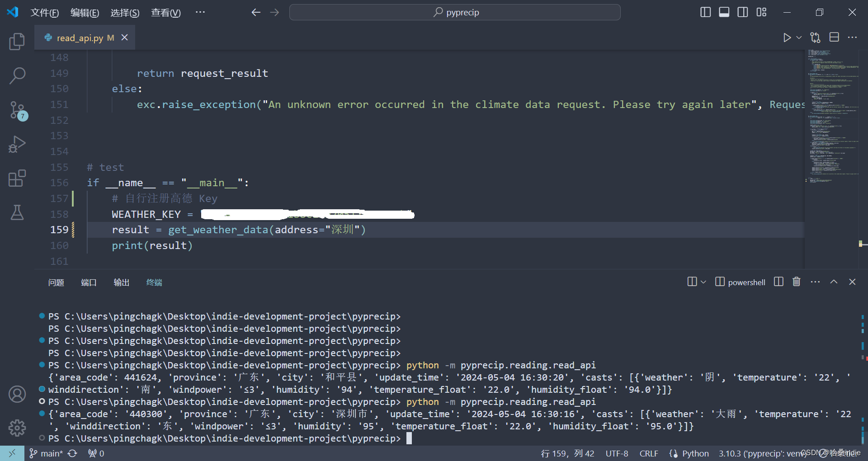
Task: Open the changes compare icon in editor toolbar
Action: pyautogui.click(x=815, y=38)
